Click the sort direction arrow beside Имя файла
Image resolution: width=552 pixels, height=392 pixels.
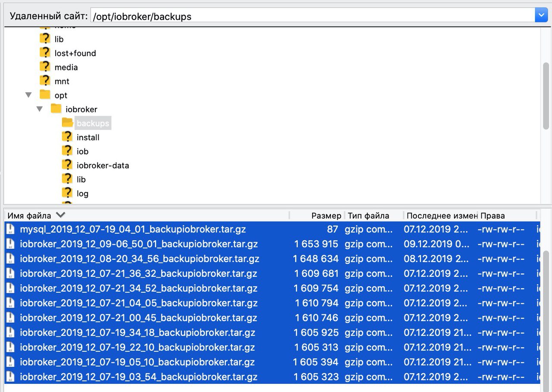pyautogui.click(x=60, y=215)
